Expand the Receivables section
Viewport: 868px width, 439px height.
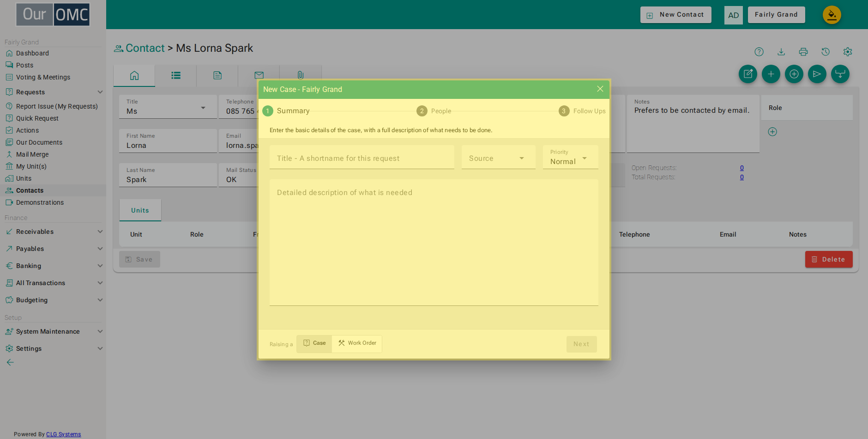[x=53, y=232]
